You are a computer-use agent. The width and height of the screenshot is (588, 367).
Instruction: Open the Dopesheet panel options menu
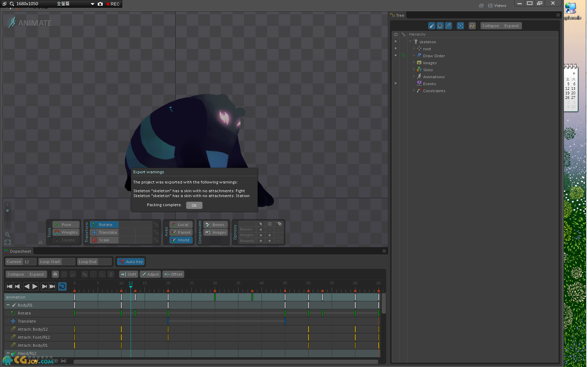(x=384, y=251)
